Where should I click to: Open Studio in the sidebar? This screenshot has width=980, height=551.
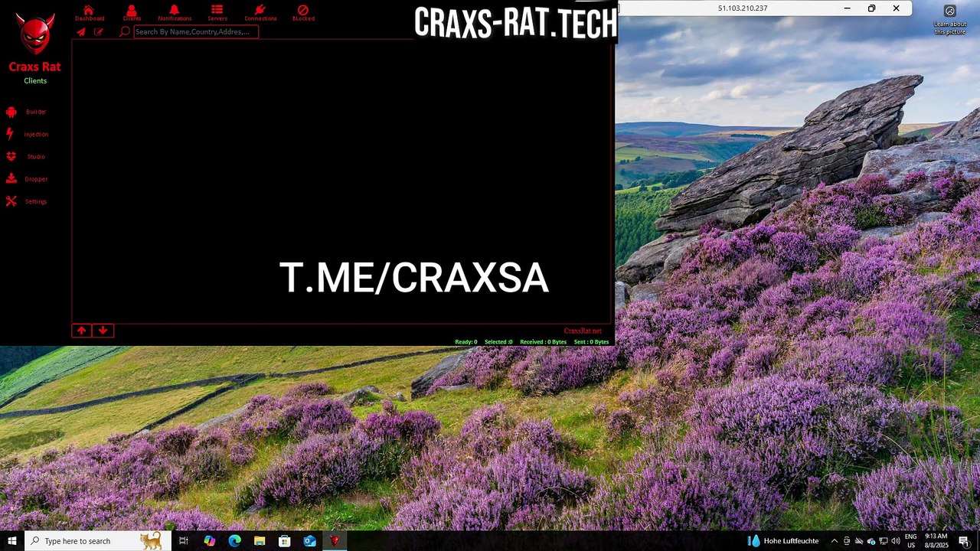[28, 156]
